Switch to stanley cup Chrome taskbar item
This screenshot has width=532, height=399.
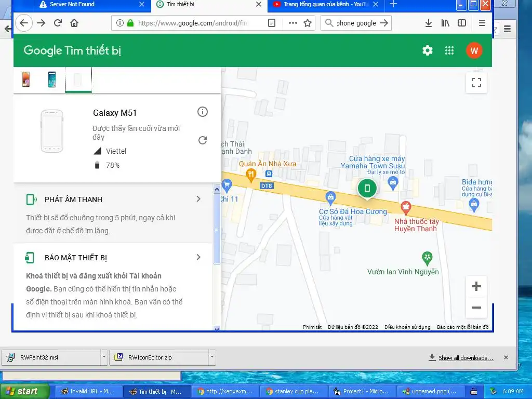pyautogui.click(x=293, y=392)
